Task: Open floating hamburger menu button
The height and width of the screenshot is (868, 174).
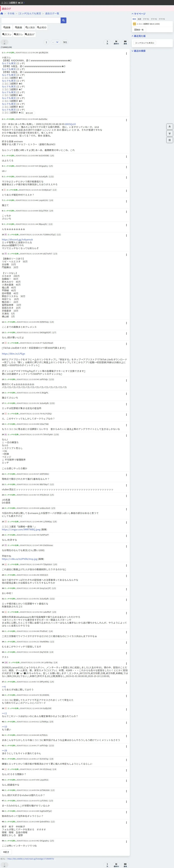Action: [x=170, y=140]
